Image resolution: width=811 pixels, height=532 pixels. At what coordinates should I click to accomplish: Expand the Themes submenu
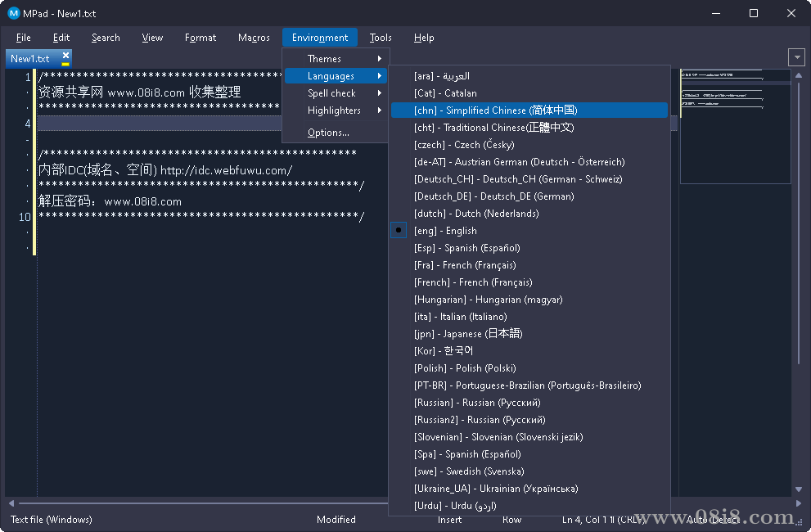coord(336,58)
